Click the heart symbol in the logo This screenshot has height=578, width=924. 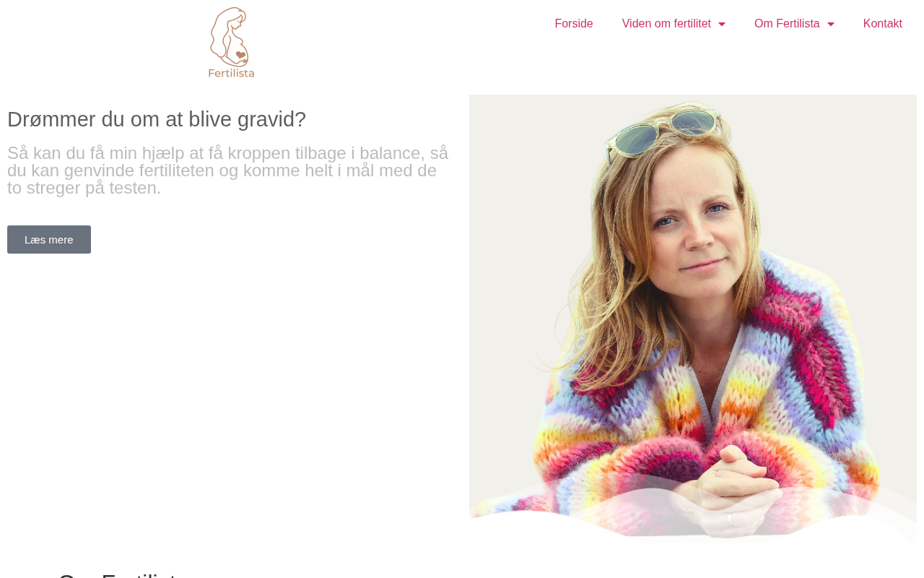(241, 55)
